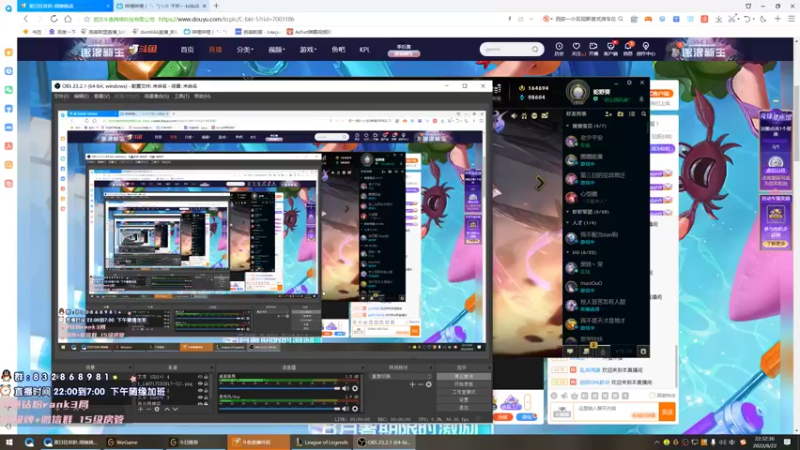The height and width of the screenshot is (450, 800).
Task: Go back using browser back arrow
Action: coord(26,19)
